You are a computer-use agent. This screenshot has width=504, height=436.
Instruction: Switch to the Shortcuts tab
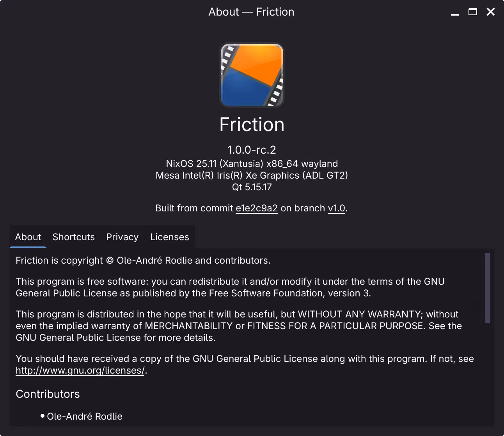coord(73,237)
